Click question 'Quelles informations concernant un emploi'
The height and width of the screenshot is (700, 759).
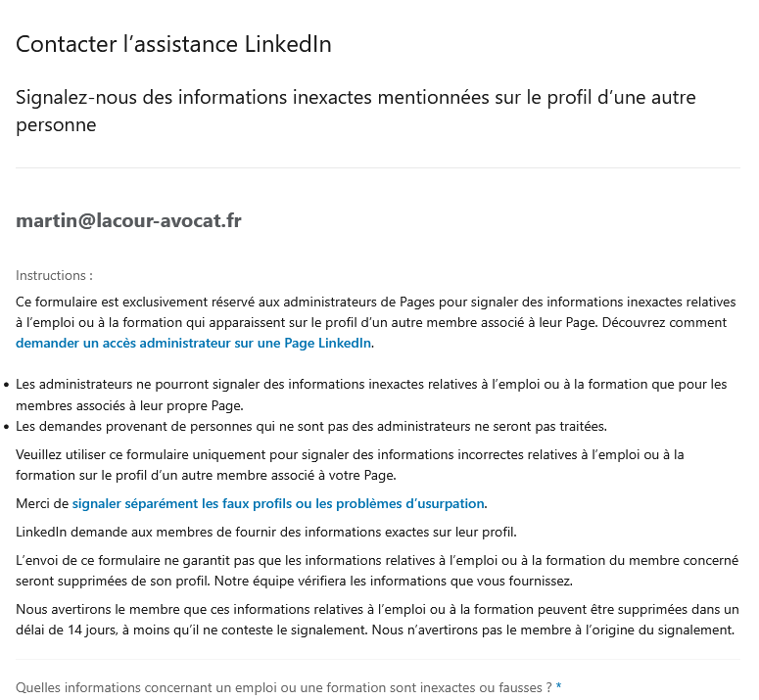click(283, 687)
